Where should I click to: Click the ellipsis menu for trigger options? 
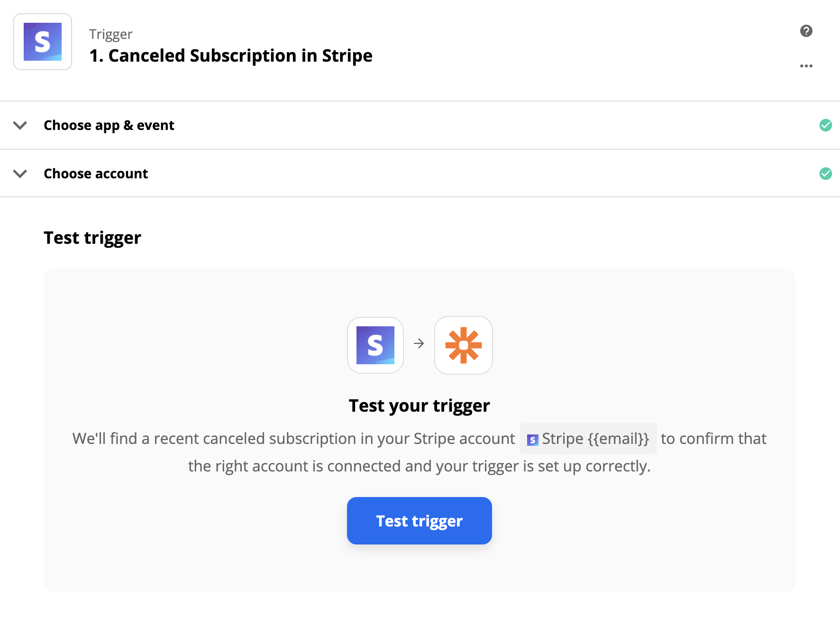coord(806,65)
